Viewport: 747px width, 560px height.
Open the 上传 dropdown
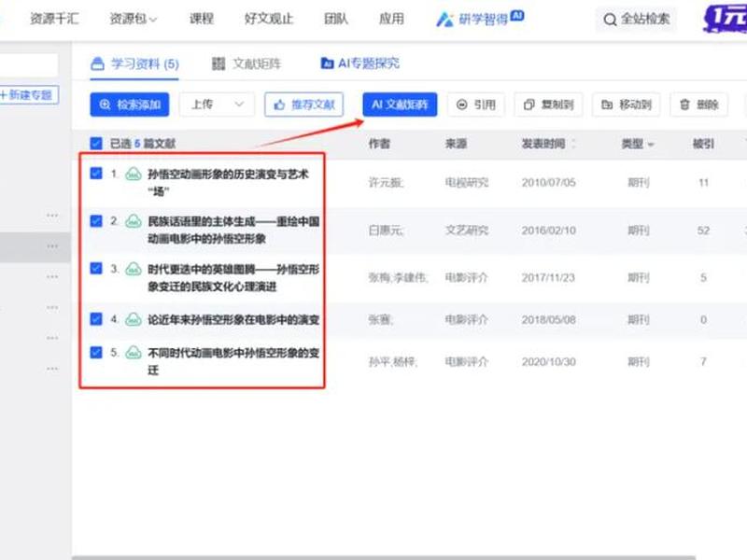[217, 105]
